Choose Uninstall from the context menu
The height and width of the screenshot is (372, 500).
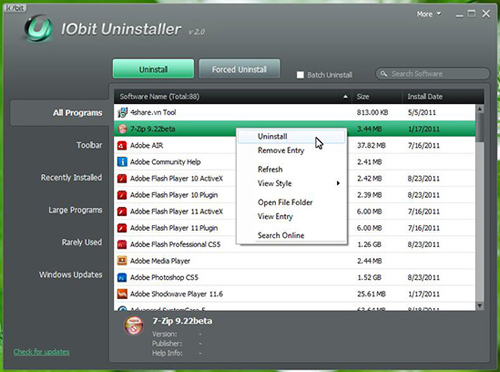click(x=291, y=136)
